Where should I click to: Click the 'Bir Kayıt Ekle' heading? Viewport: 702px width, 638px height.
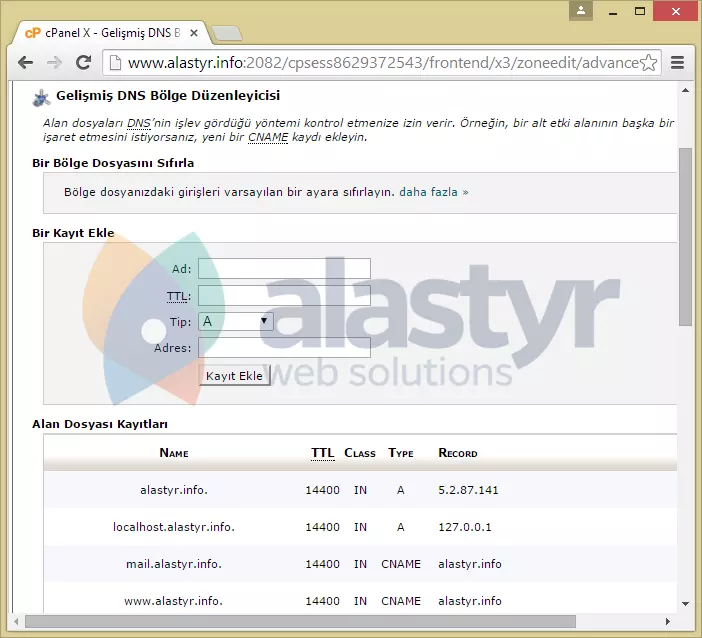pos(73,233)
